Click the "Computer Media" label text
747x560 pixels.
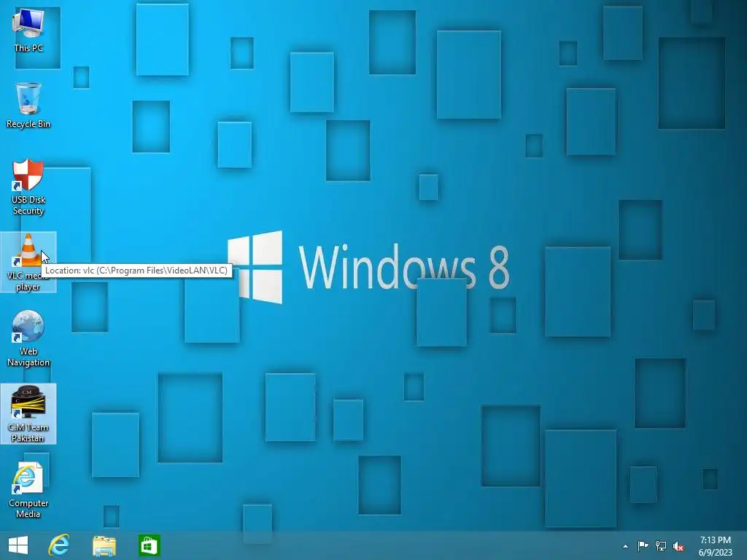point(28,508)
